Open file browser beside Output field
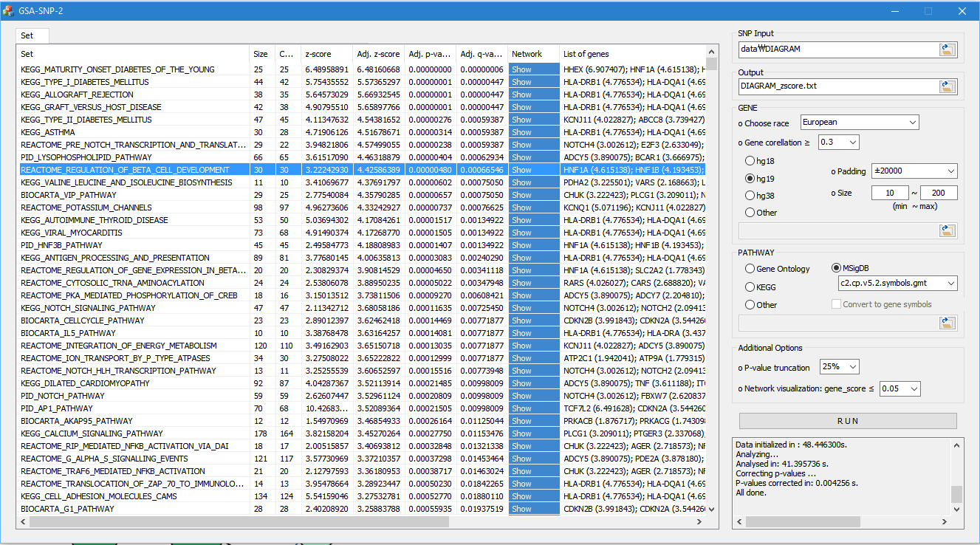Viewport: 980px width, 545px height. point(948,86)
